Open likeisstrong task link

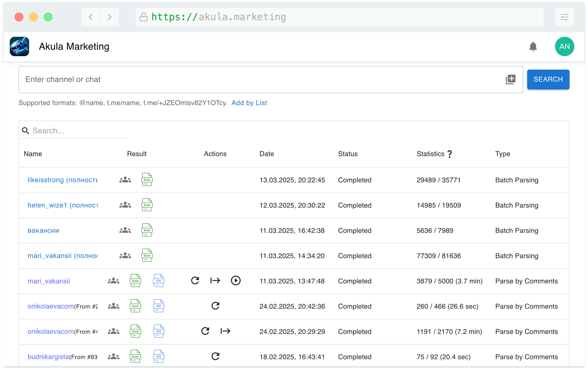[x=63, y=180]
